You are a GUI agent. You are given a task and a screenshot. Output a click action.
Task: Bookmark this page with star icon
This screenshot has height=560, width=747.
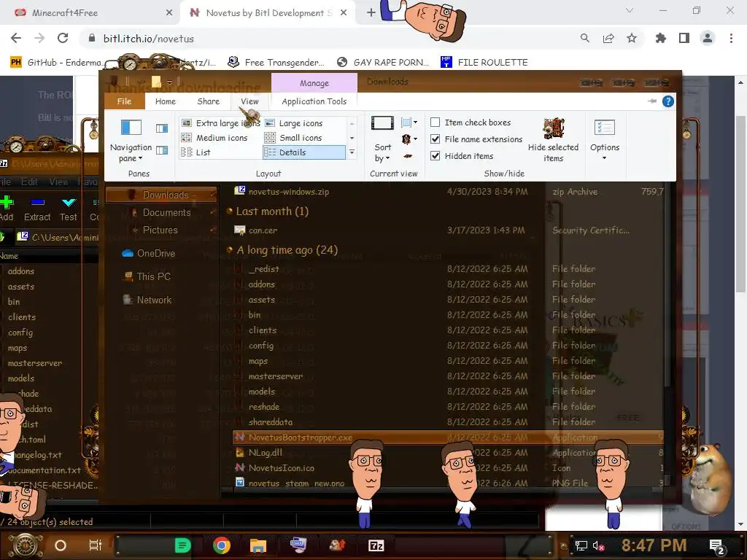[x=631, y=39]
